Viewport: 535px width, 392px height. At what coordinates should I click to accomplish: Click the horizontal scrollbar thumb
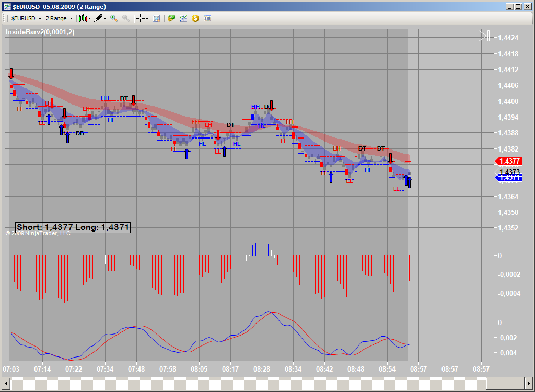point(505,383)
